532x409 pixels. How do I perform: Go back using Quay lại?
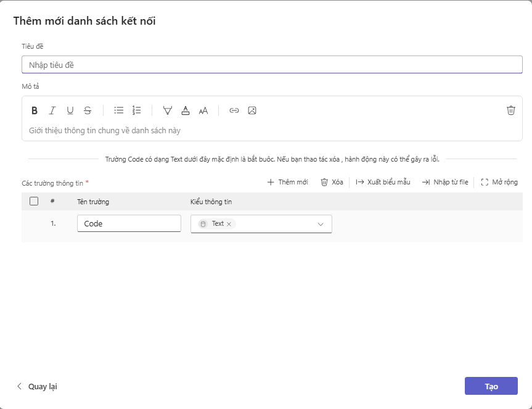coord(37,386)
